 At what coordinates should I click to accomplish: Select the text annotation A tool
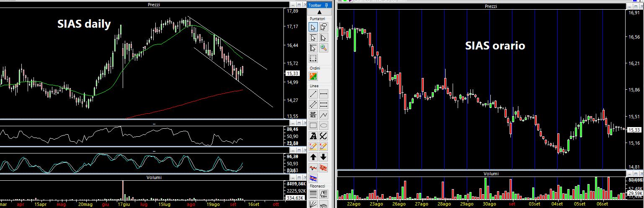pyautogui.click(x=313, y=136)
